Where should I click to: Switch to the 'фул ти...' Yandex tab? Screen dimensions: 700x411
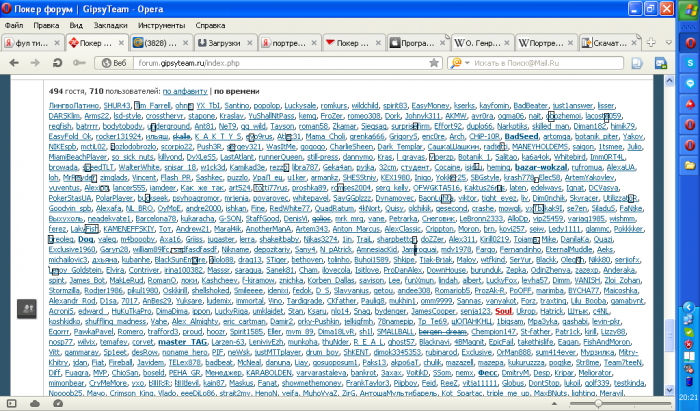pyautogui.click(x=32, y=43)
